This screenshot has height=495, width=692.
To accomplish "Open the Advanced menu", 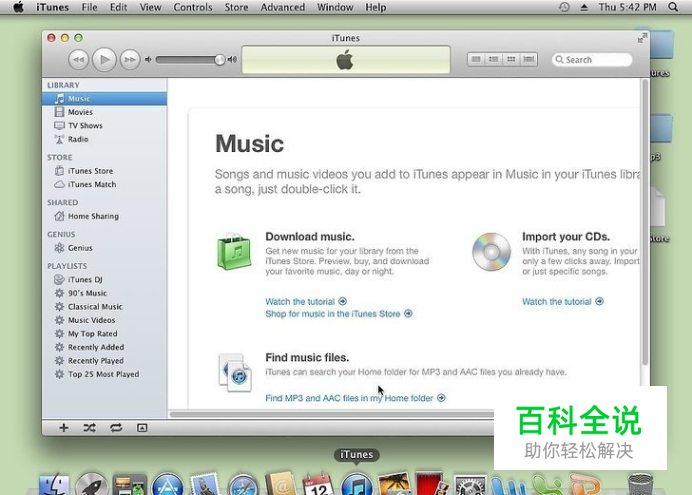I will coord(282,7).
